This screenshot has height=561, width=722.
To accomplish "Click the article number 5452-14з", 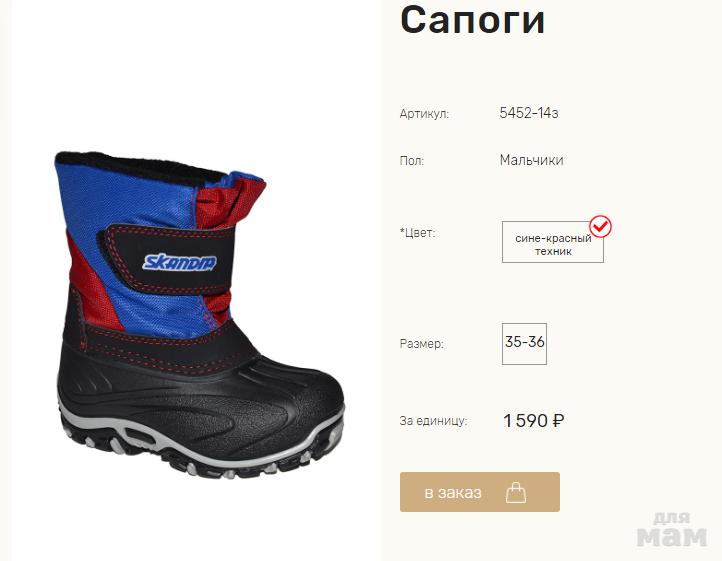I will pyautogui.click(x=529, y=113).
